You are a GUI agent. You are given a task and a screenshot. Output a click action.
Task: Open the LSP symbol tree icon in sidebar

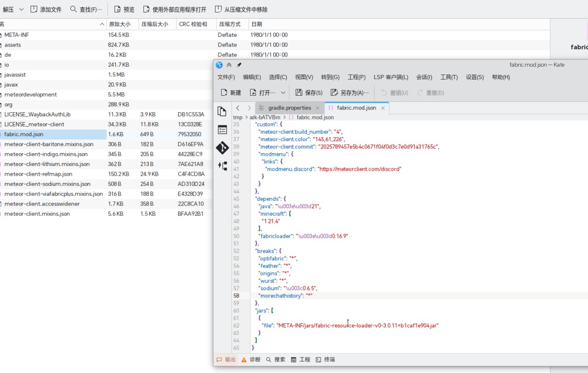(222, 166)
